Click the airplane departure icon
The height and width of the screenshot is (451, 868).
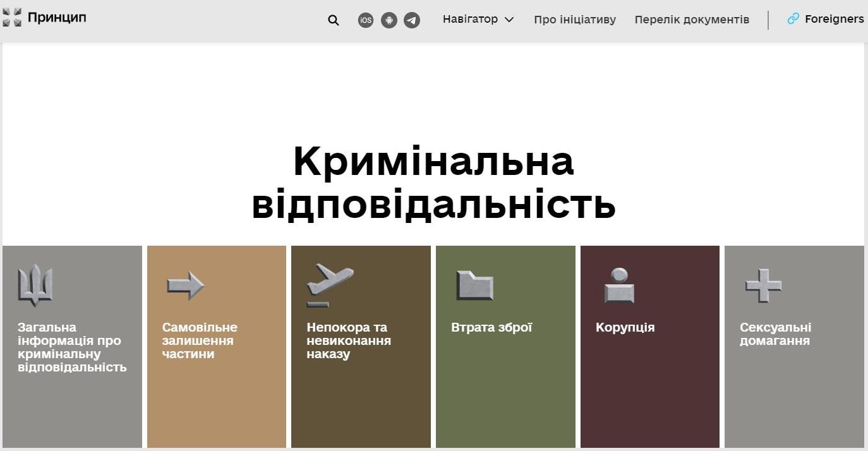pyautogui.click(x=329, y=284)
